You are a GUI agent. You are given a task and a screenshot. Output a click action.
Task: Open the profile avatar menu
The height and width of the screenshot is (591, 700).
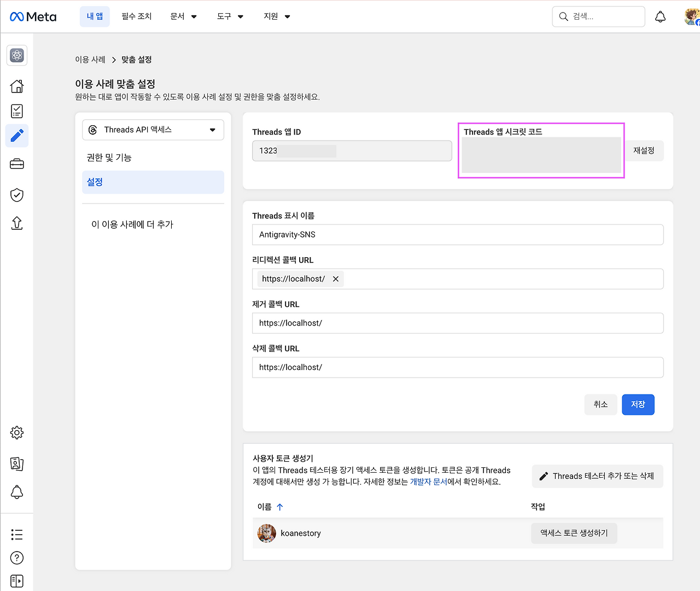692,17
